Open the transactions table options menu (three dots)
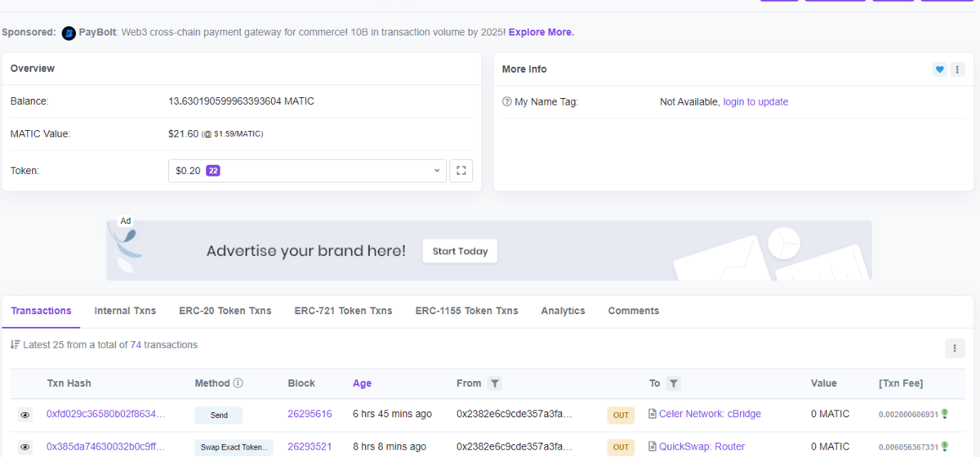Screen dimensions: 980x457 955,348
